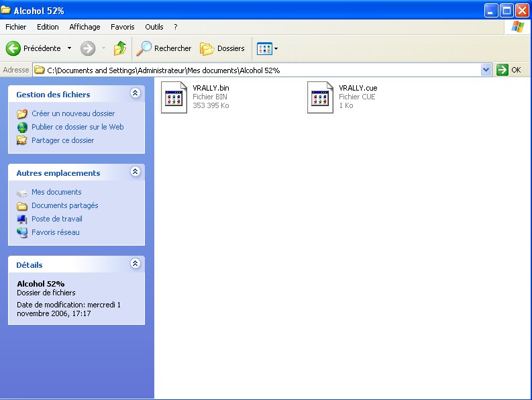Click the shared folder icon beside Partager

pos(22,140)
